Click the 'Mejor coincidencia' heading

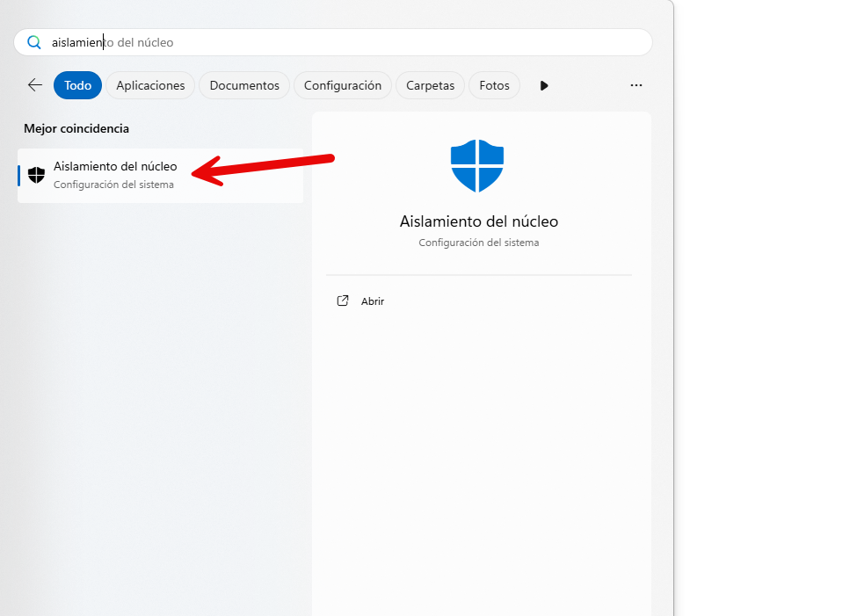(x=76, y=128)
